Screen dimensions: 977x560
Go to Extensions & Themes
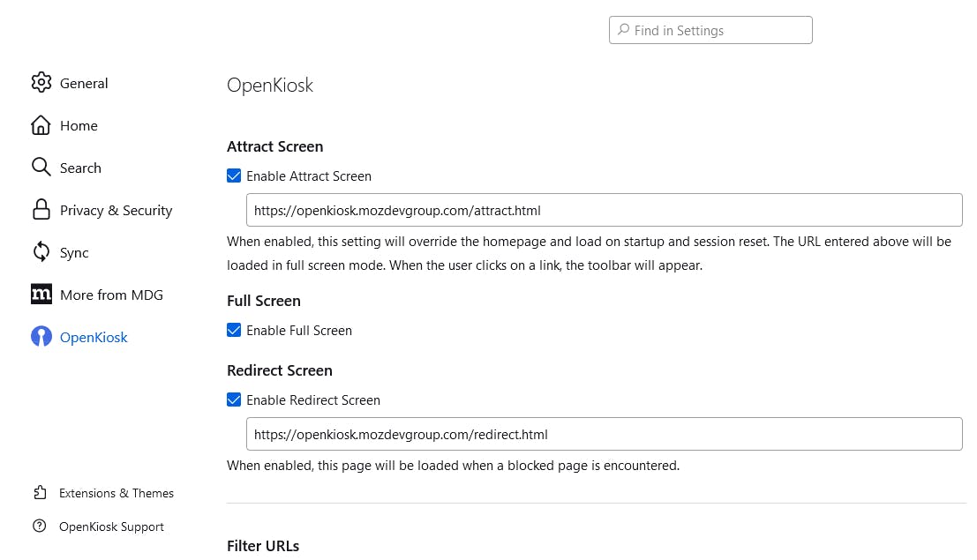tap(116, 493)
